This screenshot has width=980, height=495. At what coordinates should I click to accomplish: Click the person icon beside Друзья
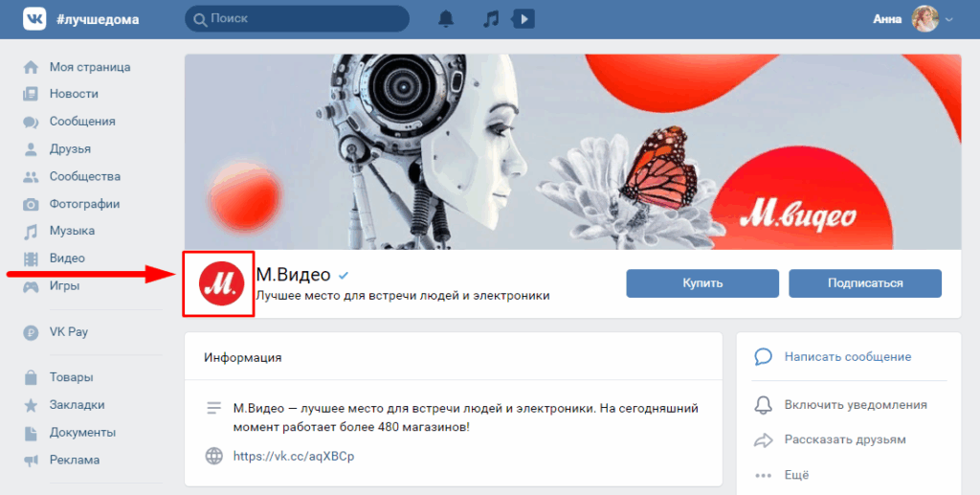pyautogui.click(x=31, y=149)
